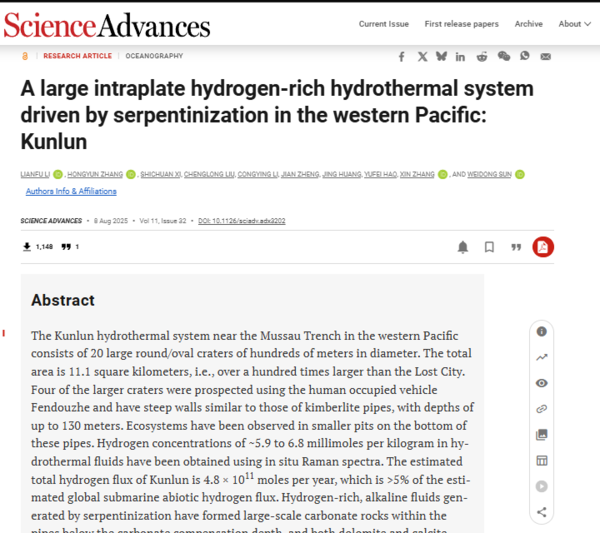Share the article on X
Screen dimensions: 600x533
click(x=422, y=57)
